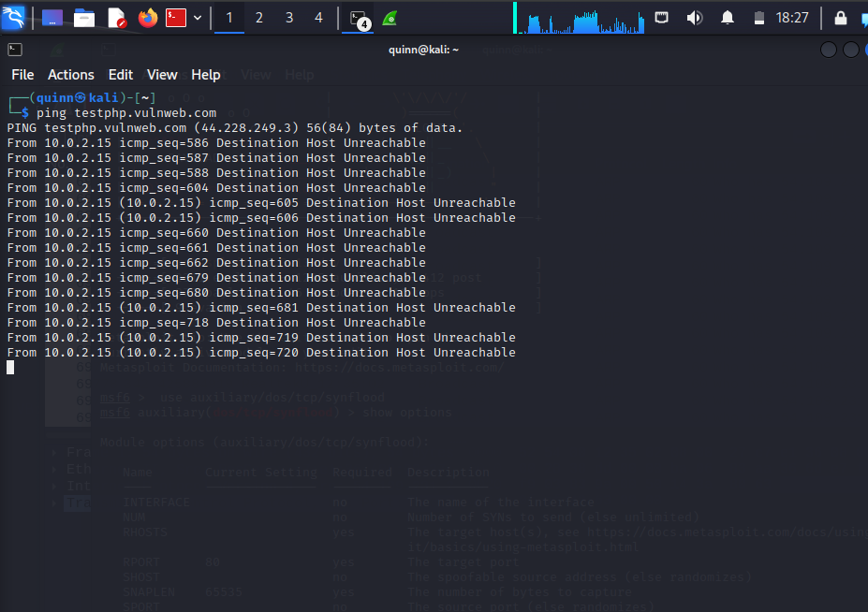Click the show desktop panel icon
Viewport: 868px width, 612px height.
[53, 18]
